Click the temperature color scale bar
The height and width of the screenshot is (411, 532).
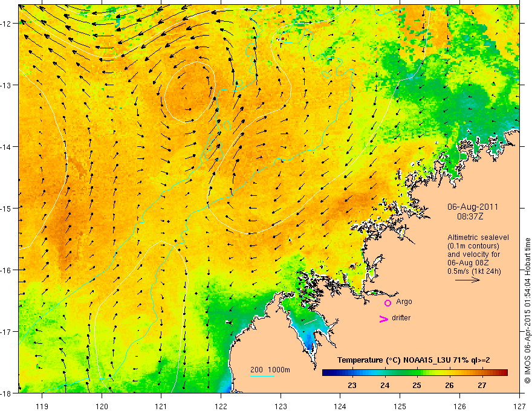click(415, 373)
